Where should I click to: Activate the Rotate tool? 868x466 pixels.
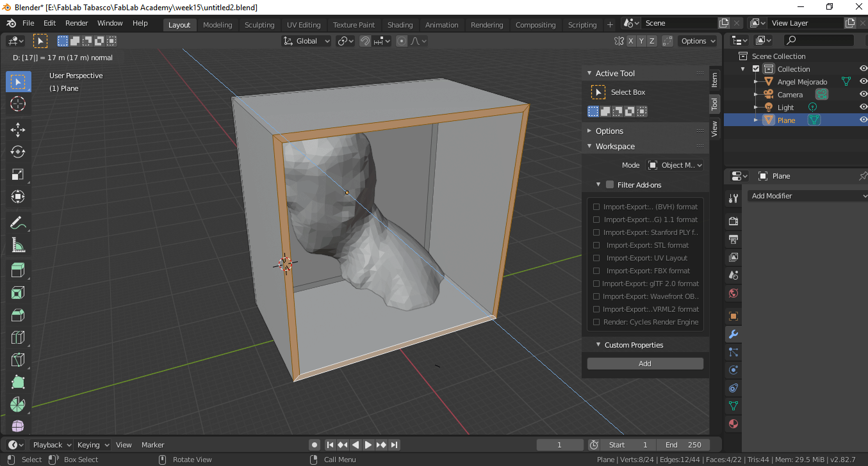coord(18,152)
